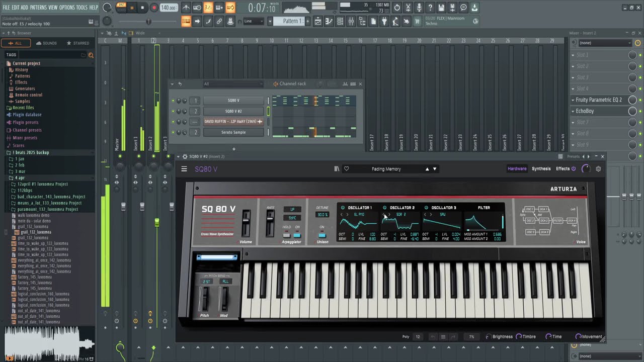
Task: Click the Serato Sample channel button
Action: 233,132
